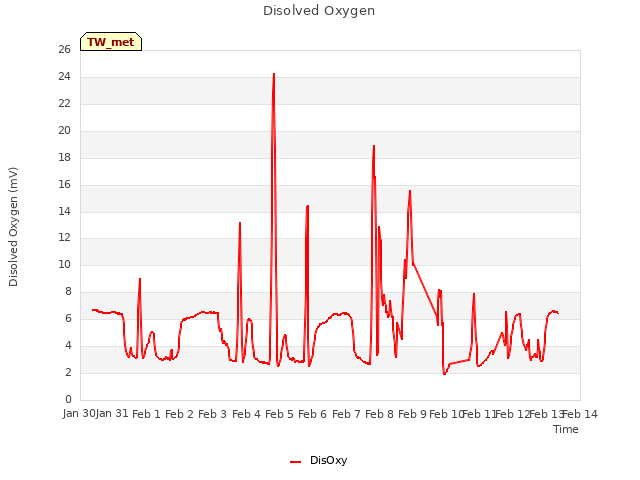Click the '6' y-axis tick value
The image size is (640, 480).
pos(68,318)
